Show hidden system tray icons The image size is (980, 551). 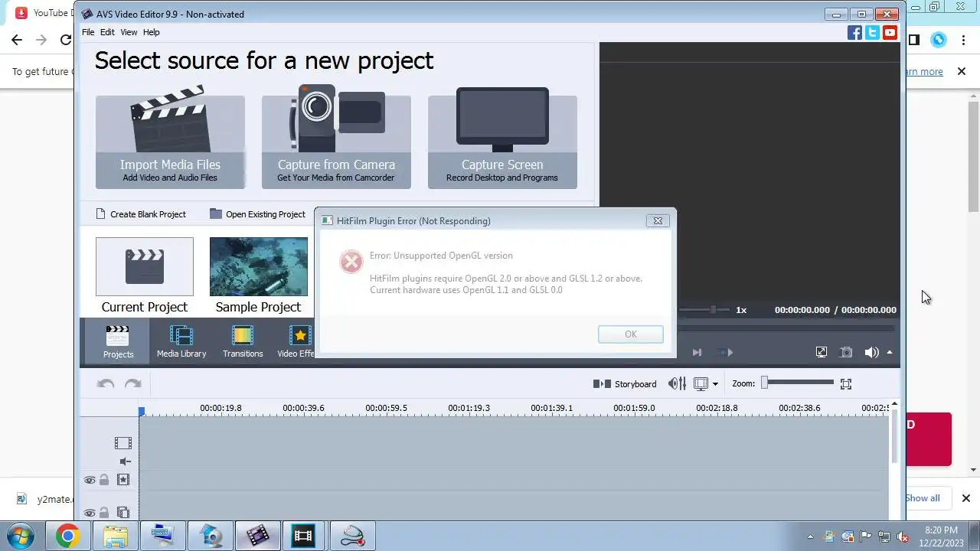click(810, 536)
